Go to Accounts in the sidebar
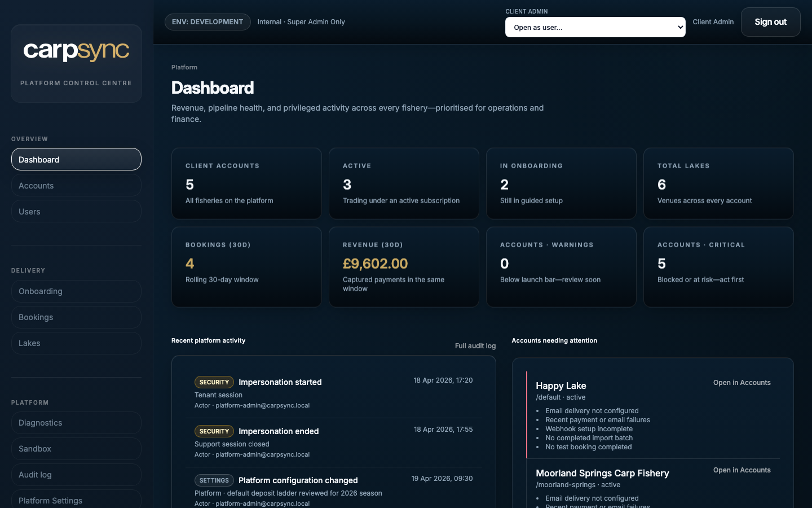The height and width of the screenshot is (508, 812). point(76,185)
